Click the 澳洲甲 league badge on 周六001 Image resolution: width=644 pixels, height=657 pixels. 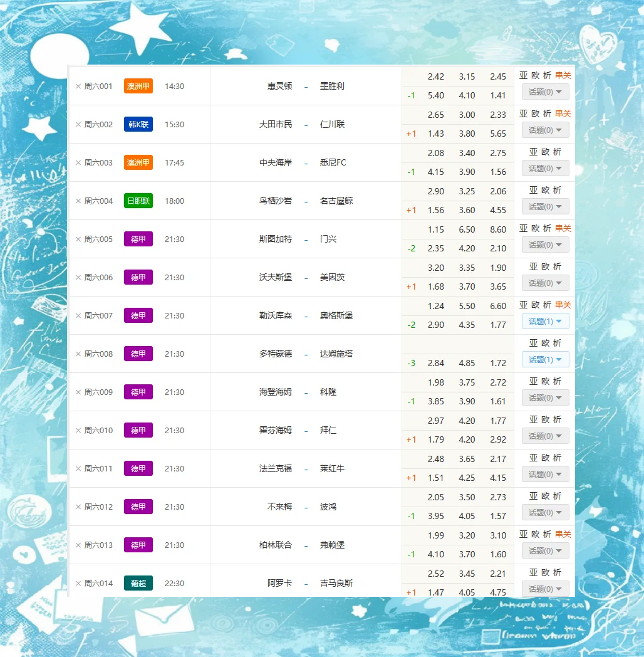point(138,87)
